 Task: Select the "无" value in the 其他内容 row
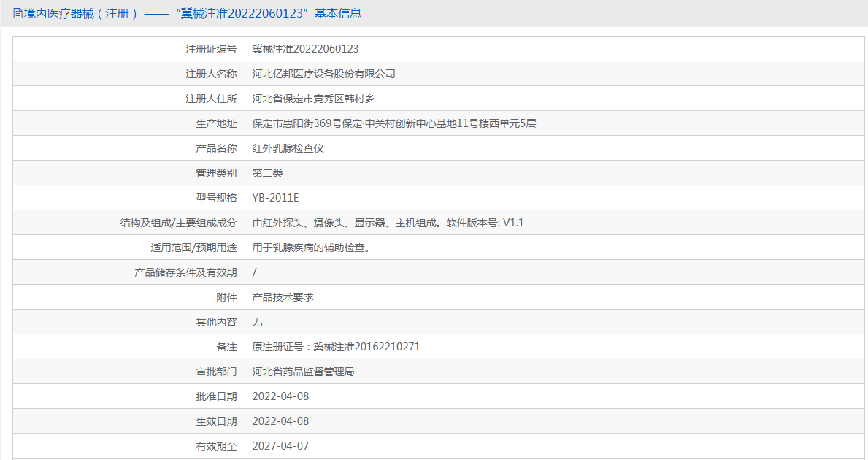coord(258,322)
